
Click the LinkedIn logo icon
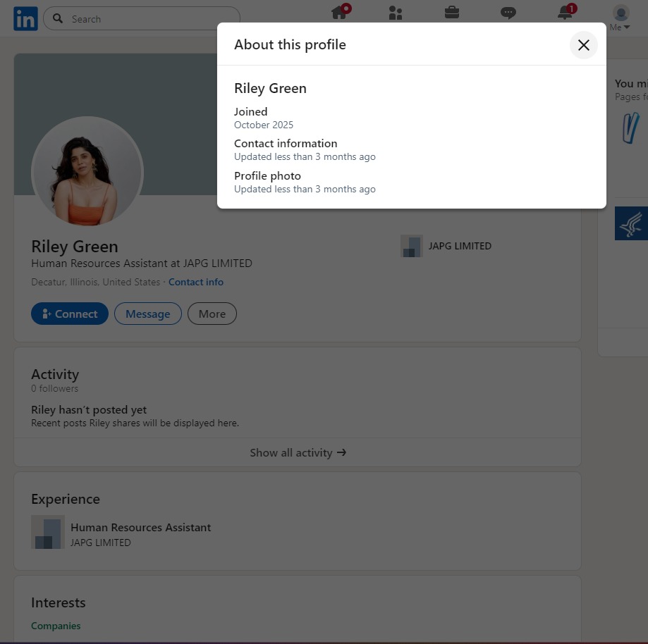click(25, 20)
